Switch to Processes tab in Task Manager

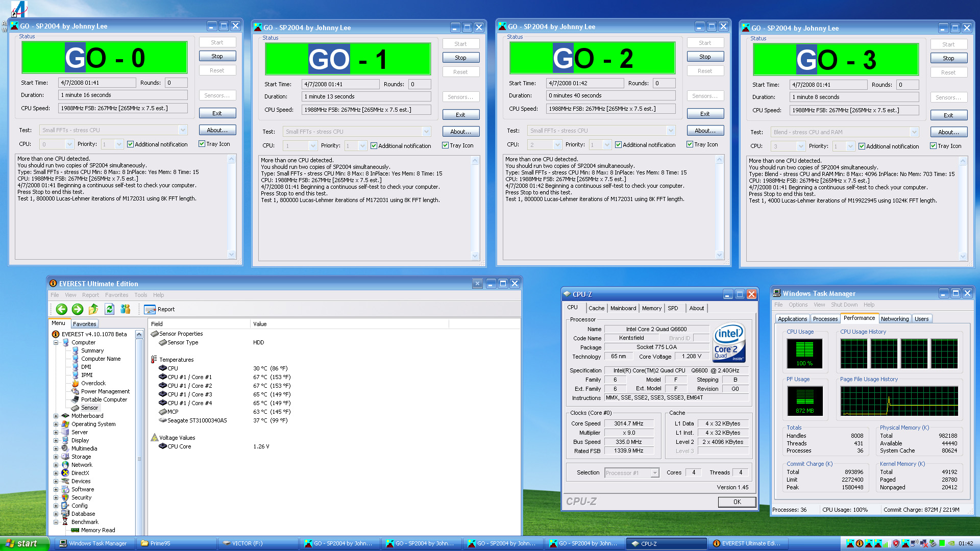click(825, 319)
